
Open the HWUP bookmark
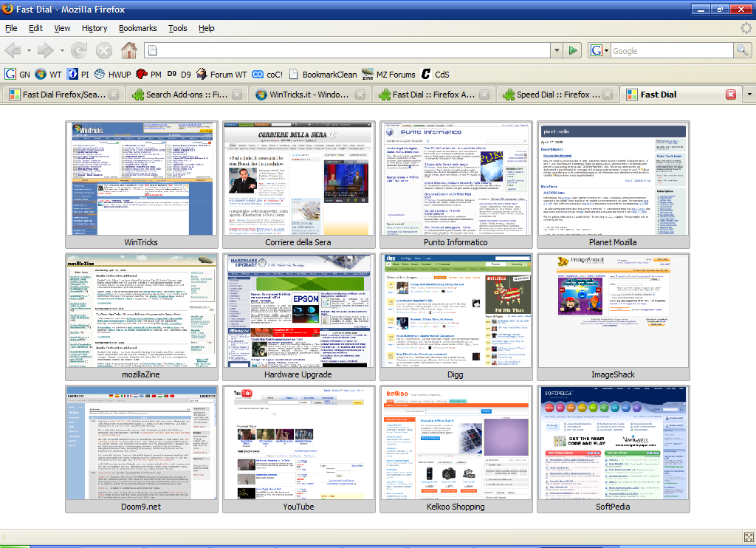tap(112, 75)
